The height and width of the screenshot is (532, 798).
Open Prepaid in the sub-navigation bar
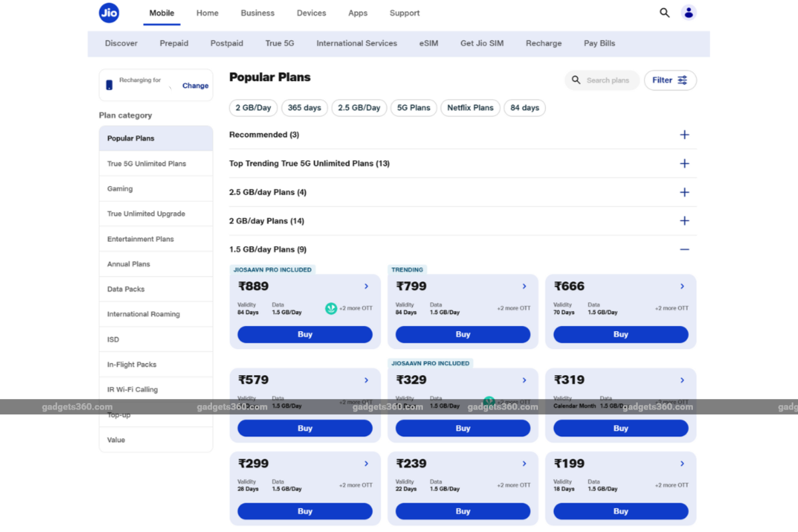tap(174, 43)
